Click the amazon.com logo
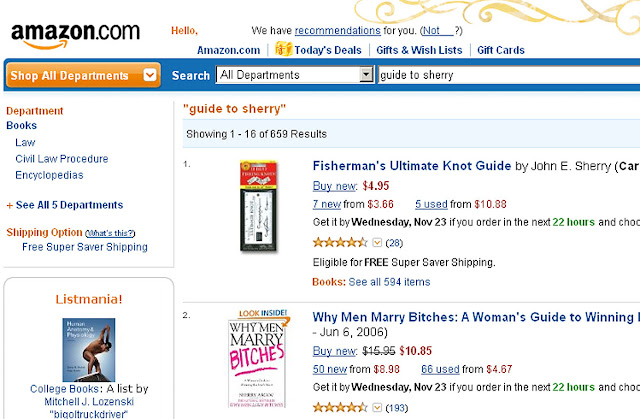 point(76,35)
